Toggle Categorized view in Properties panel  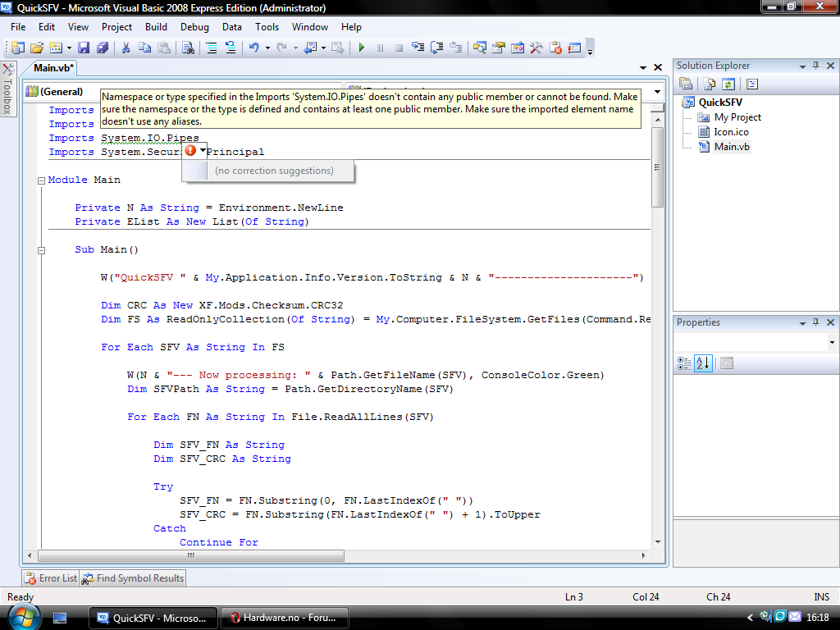tap(685, 363)
